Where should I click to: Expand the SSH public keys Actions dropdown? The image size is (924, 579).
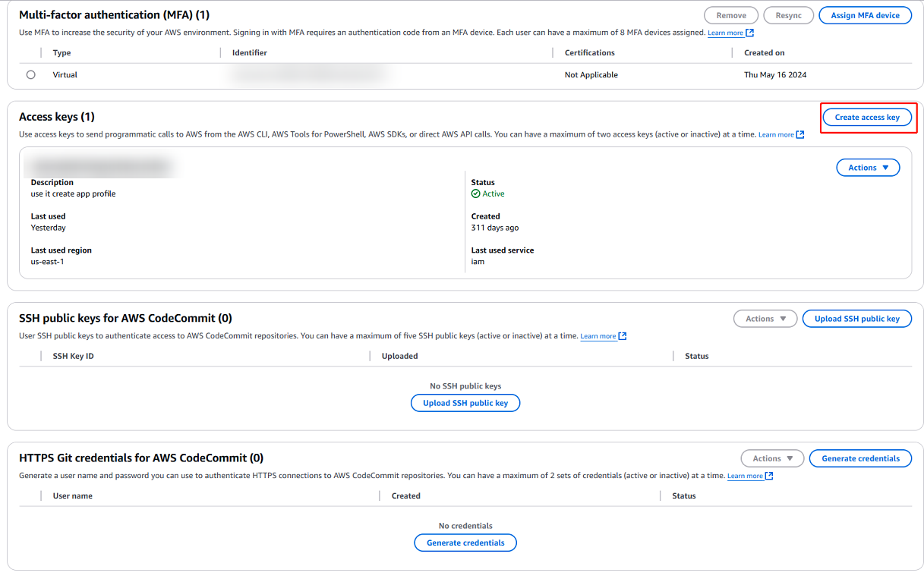pos(765,319)
